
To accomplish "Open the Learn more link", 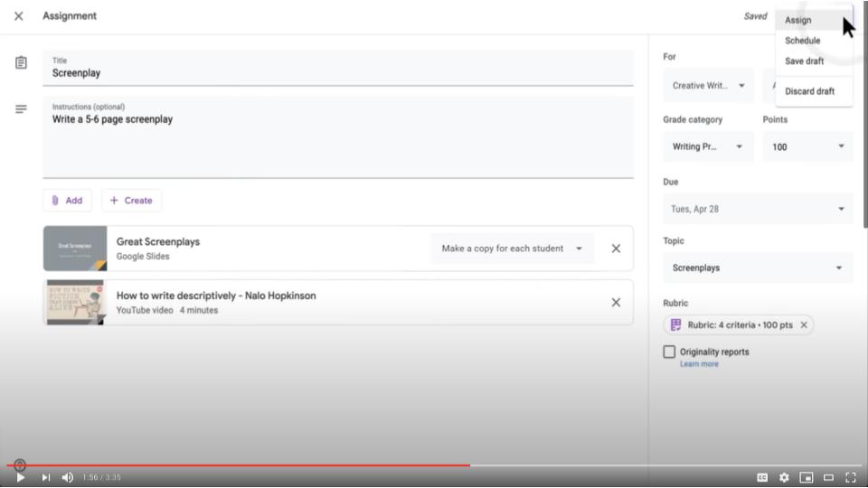I will tap(699, 364).
